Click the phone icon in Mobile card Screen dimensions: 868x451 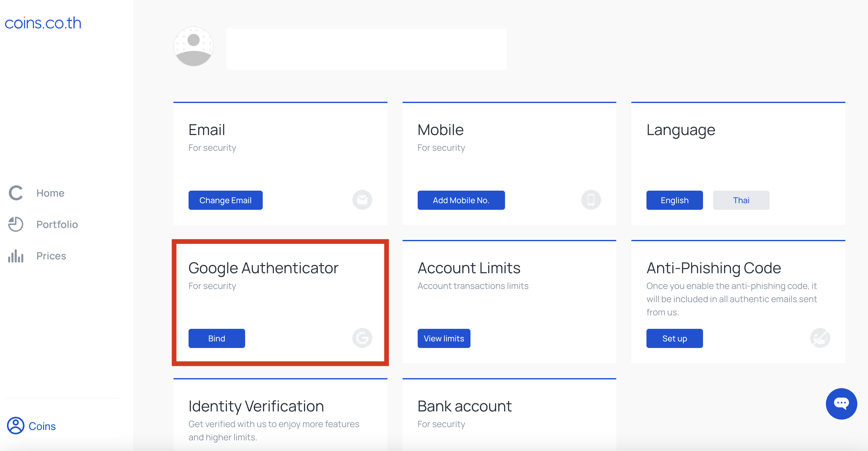pos(591,200)
